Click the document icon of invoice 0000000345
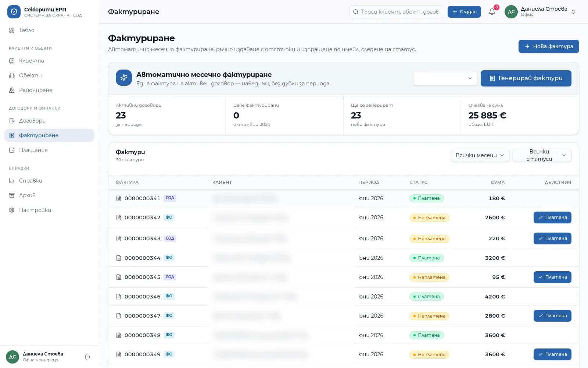Viewport: 588px width, 368px height. [119, 277]
